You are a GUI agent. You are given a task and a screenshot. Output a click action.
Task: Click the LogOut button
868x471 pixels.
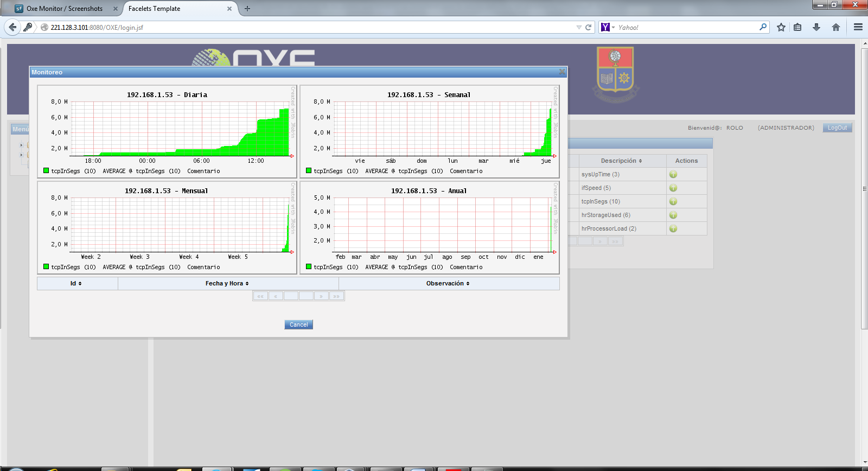[x=837, y=128]
